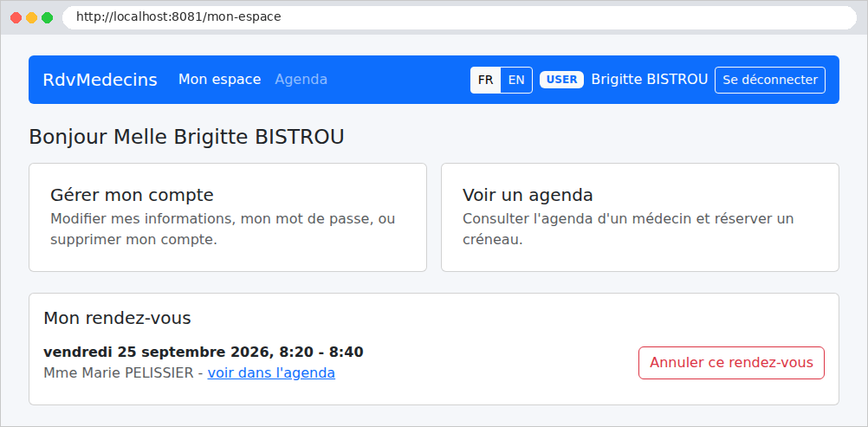Click the green maximize window button
The image size is (868, 427).
pos(47,17)
